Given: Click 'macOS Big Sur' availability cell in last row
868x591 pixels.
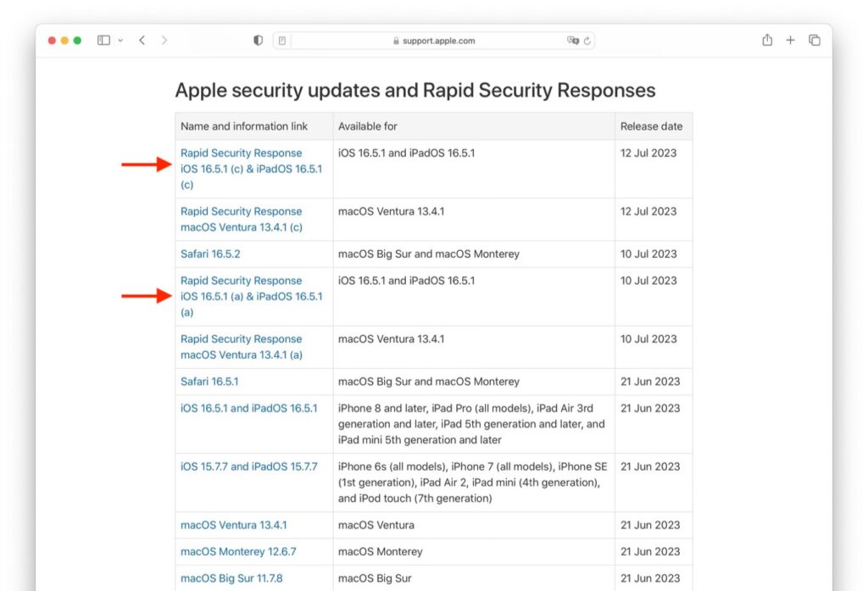Looking at the screenshot, I should coord(375,578).
